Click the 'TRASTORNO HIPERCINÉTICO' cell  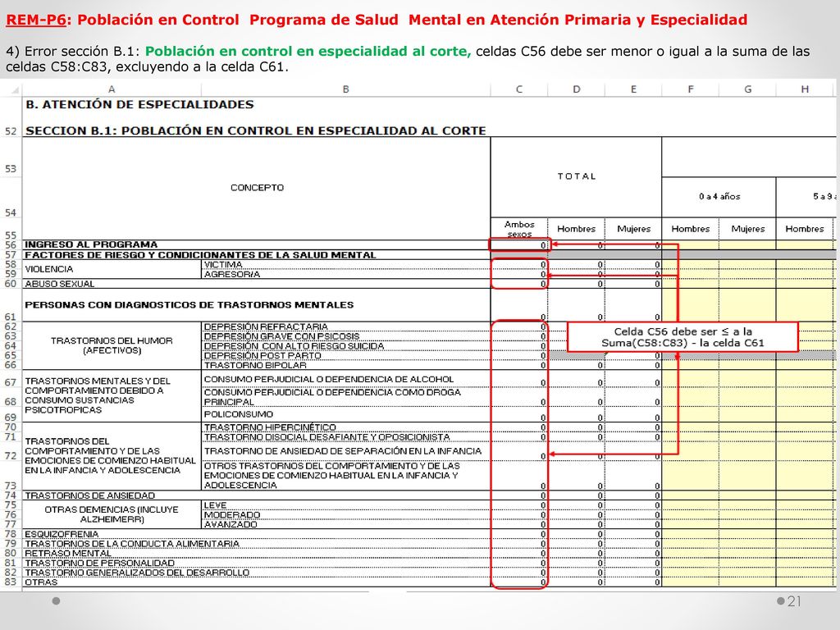click(346, 427)
